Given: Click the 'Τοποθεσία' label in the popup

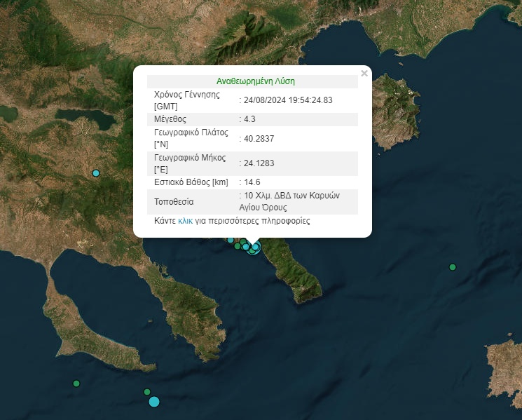Looking at the screenshot, I should pyautogui.click(x=174, y=202).
